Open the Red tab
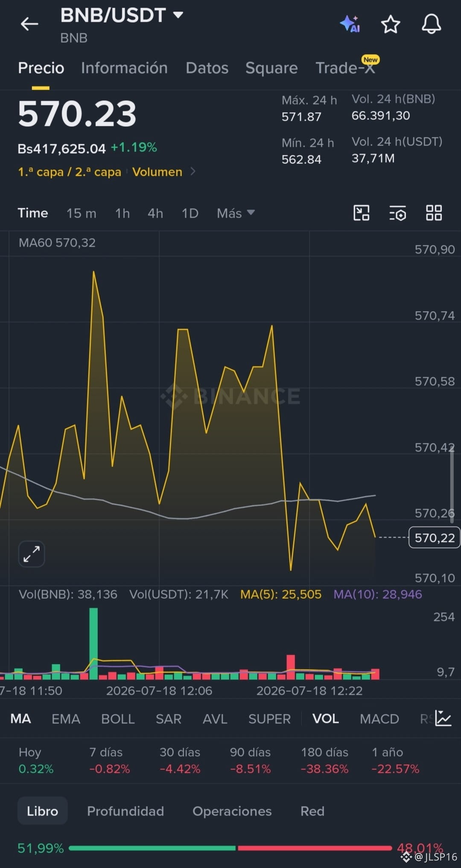The height and width of the screenshot is (868, 461). (x=312, y=811)
